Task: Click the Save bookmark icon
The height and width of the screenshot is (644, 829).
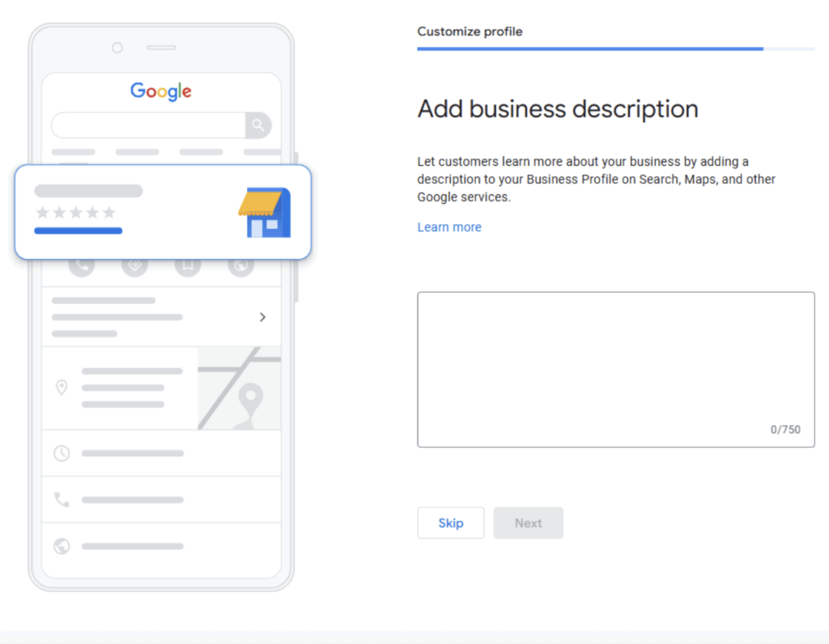Action: pyautogui.click(x=187, y=265)
